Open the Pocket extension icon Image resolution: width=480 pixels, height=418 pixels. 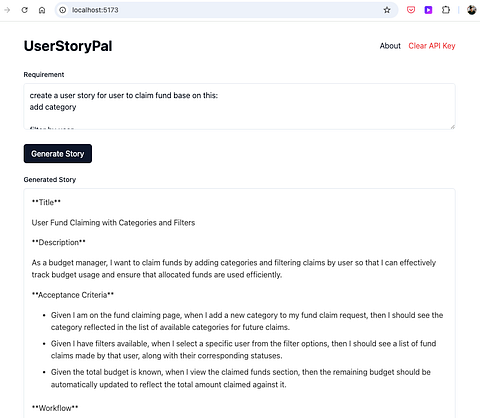click(411, 10)
